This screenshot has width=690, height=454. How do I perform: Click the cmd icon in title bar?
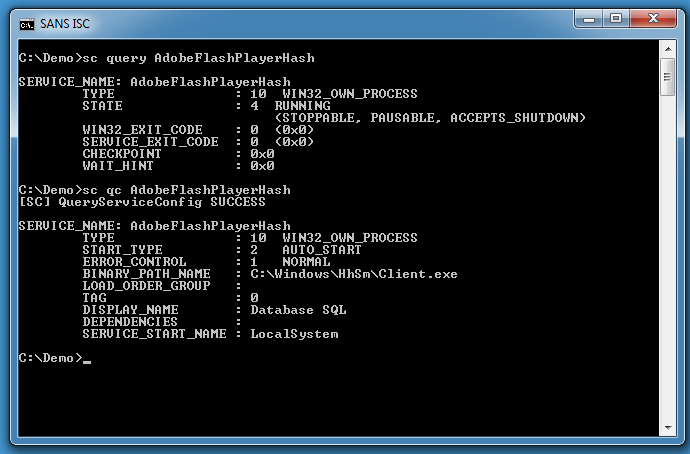click(26, 25)
